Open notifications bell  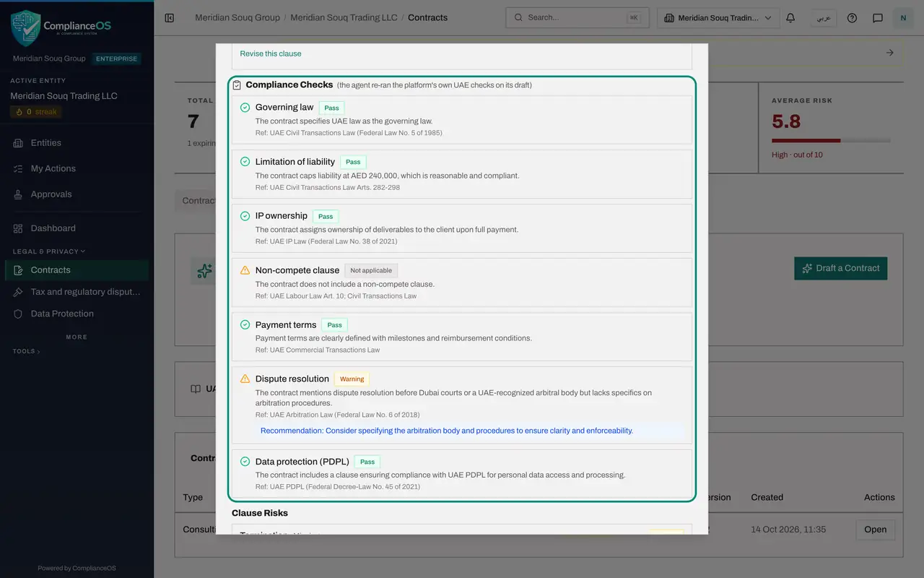tap(790, 17)
